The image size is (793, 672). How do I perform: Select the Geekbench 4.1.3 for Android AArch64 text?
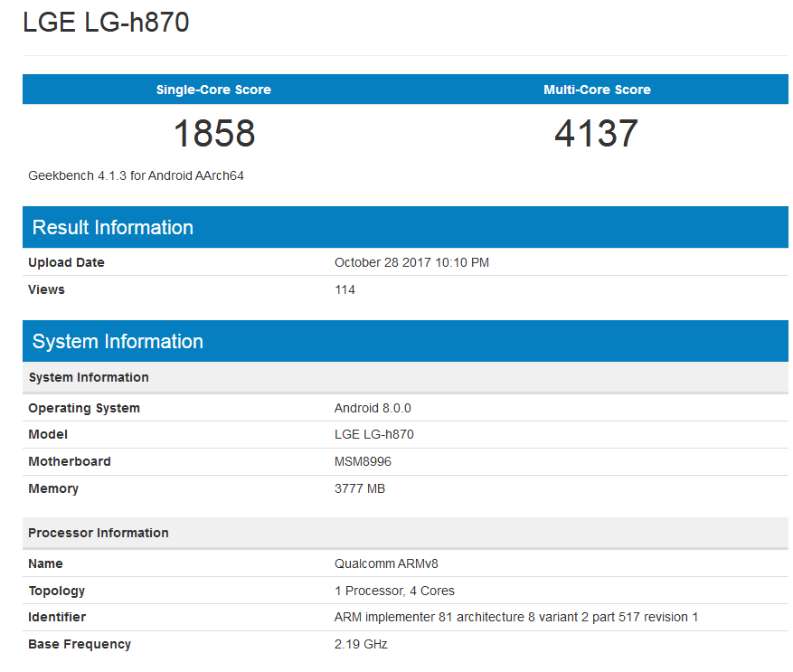(136, 175)
